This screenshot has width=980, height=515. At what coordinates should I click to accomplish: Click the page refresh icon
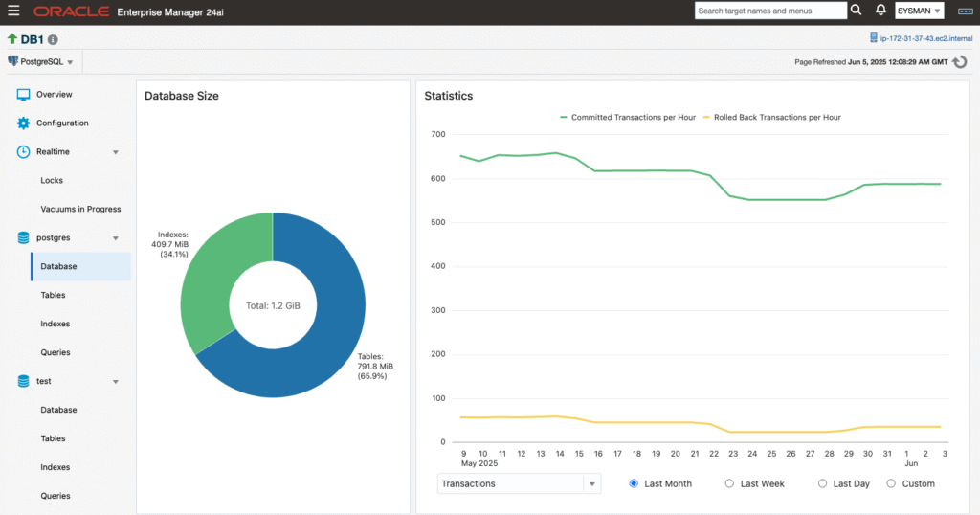[960, 62]
